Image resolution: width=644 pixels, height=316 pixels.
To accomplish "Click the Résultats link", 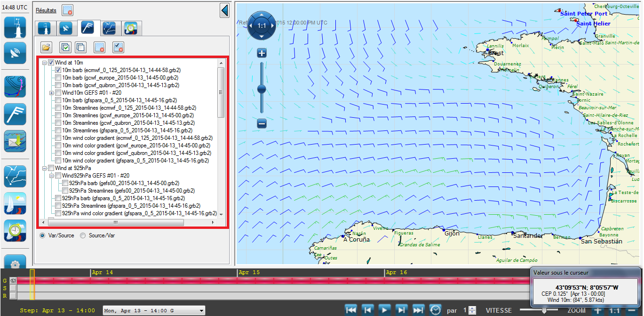I will [46, 10].
